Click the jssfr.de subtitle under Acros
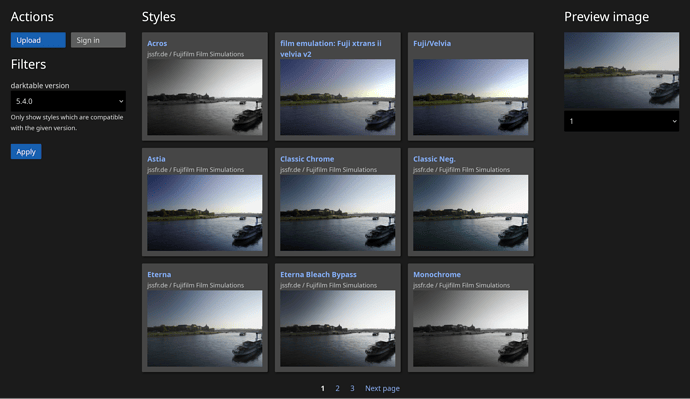Screen dimensions: 690x399 tap(195, 54)
